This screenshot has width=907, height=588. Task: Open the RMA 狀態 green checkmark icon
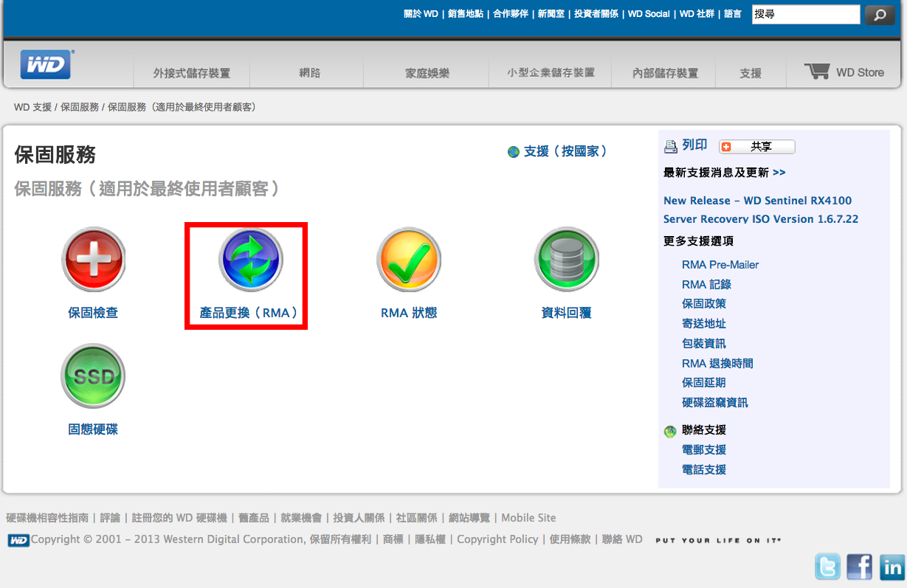point(409,260)
